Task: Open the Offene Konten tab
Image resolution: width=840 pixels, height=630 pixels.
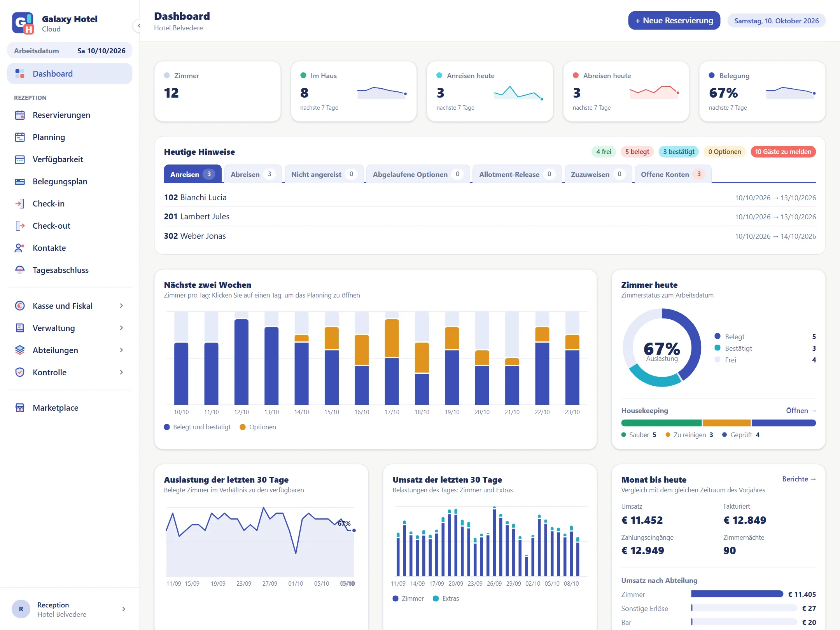Action: 673,174
